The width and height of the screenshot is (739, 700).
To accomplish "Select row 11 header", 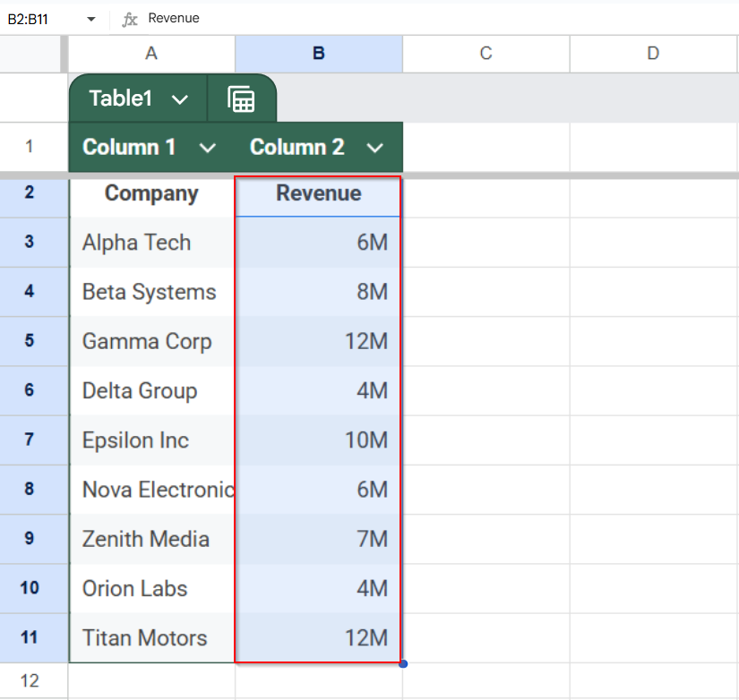I will pyautogui.click(x=30, y=638).
